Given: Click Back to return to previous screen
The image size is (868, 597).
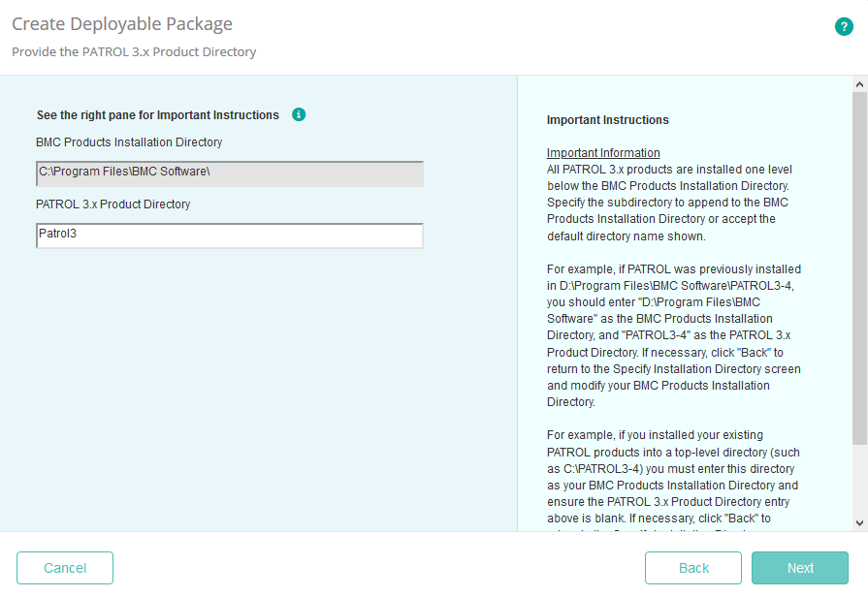Looking at the screenshot, I should (x=692, y=568).
